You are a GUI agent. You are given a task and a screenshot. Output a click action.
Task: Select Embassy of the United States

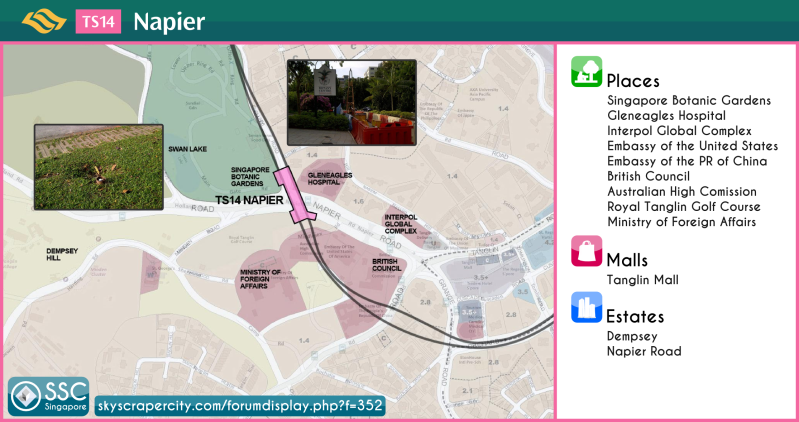[x=692, y=146]
